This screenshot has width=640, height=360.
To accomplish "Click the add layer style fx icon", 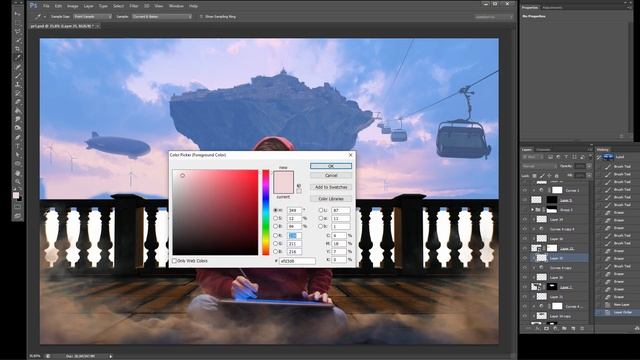I will 538,328.
